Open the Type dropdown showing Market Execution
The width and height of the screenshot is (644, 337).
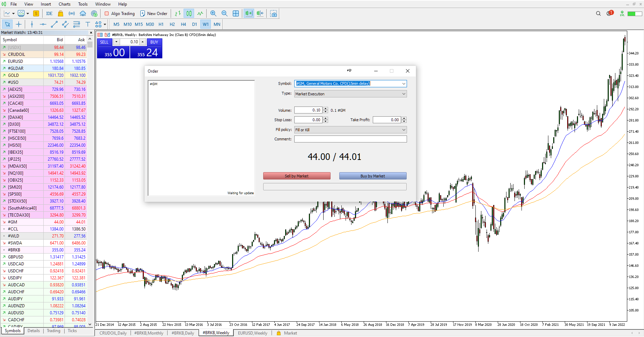[x=350, y=94]
